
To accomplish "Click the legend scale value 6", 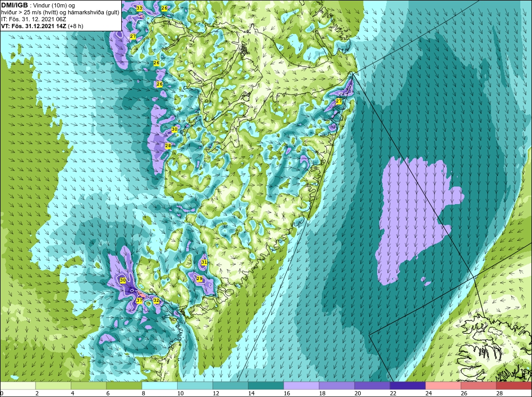I will pyautogui.click(x=107, y=393).
